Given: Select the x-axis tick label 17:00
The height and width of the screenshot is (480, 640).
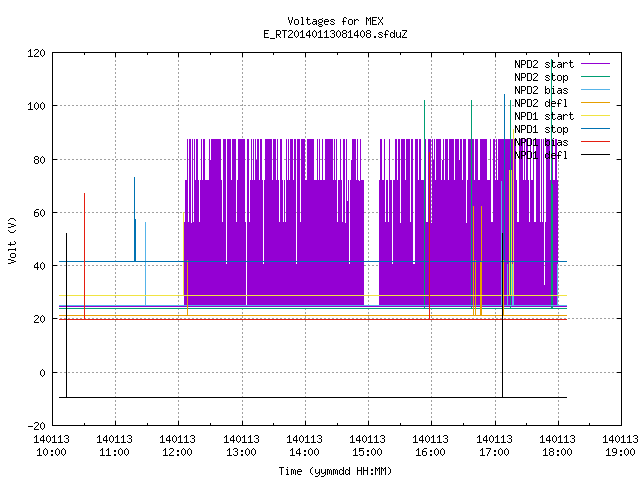Looking at the screenshot, I should pyautogui.click(x=495, y=453).
